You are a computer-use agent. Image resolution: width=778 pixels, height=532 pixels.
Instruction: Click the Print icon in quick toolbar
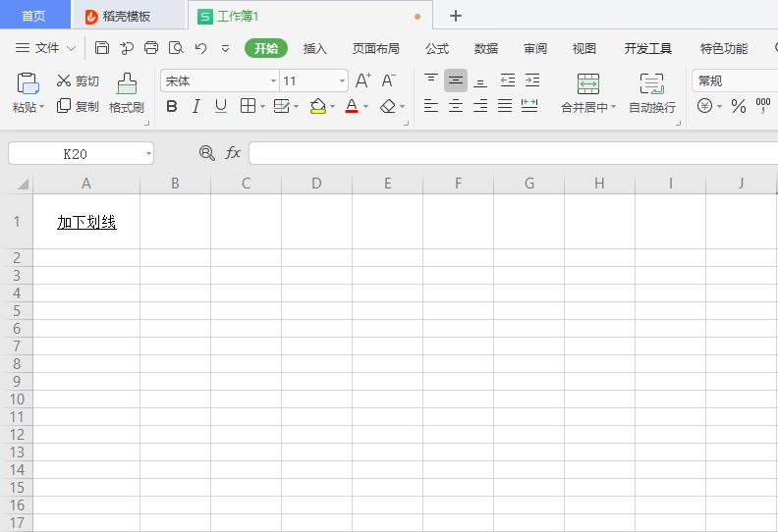151,47
